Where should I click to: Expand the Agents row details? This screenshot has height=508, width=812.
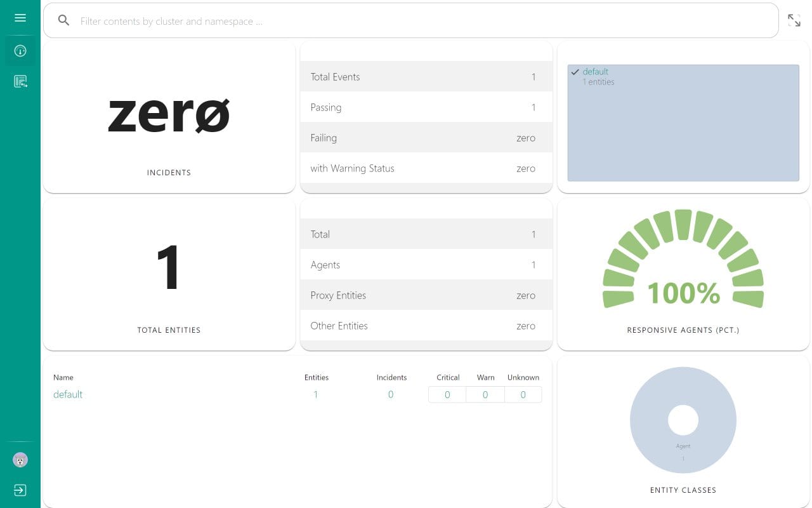point(426,265)
